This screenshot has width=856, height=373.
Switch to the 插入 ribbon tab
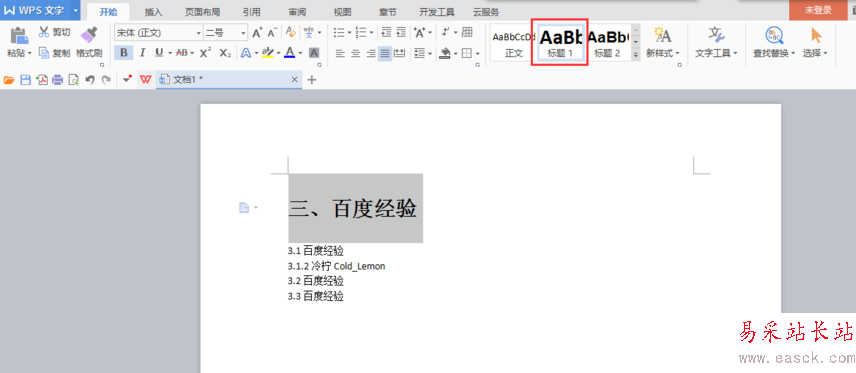click(153, 11)
